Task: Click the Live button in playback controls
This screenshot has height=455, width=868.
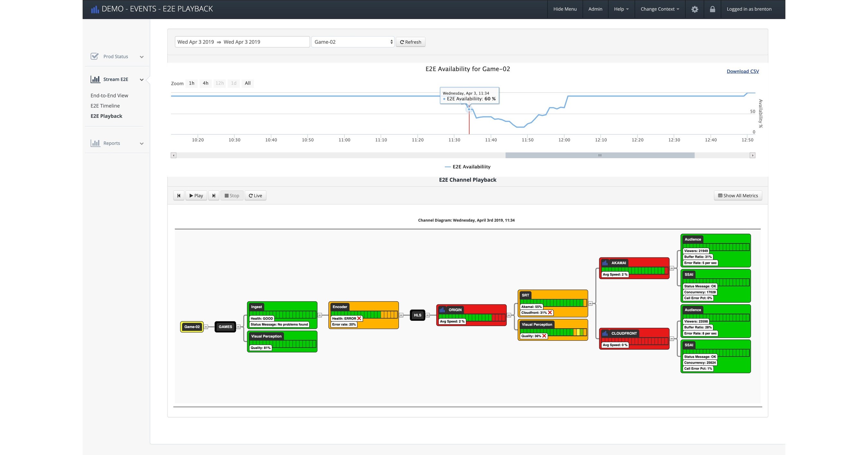Action: [256, 195]
